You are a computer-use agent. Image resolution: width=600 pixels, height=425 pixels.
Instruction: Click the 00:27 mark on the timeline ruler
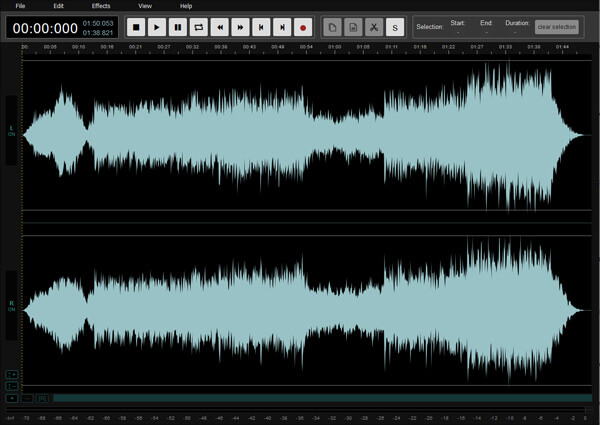coord(164,47)
